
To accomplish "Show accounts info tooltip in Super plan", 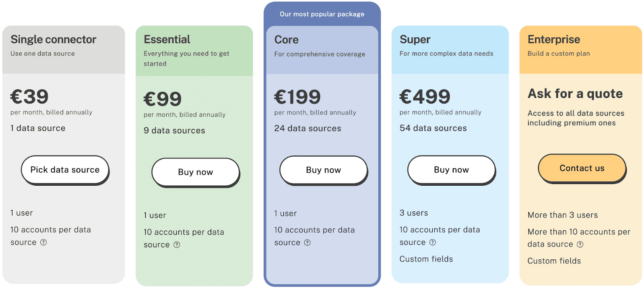I will (x=433, y=242).
